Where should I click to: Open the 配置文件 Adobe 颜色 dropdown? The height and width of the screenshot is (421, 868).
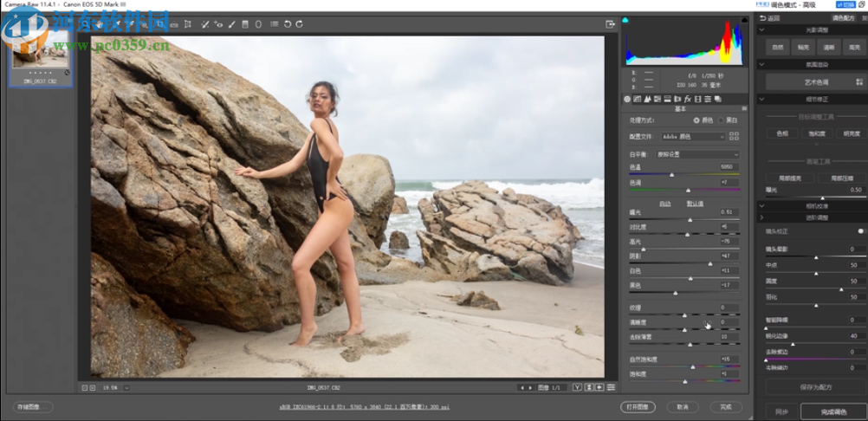click(693, 136)
